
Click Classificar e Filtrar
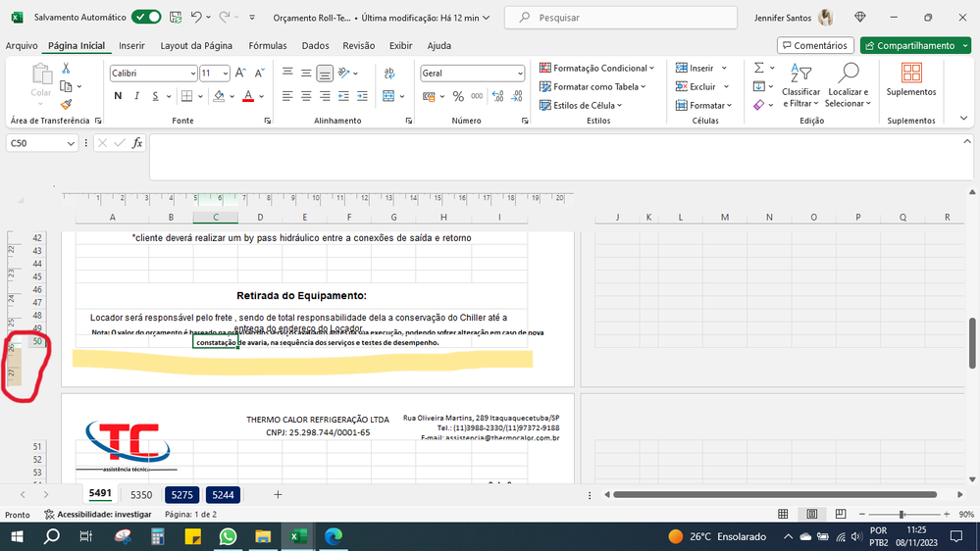pos(800,85)
